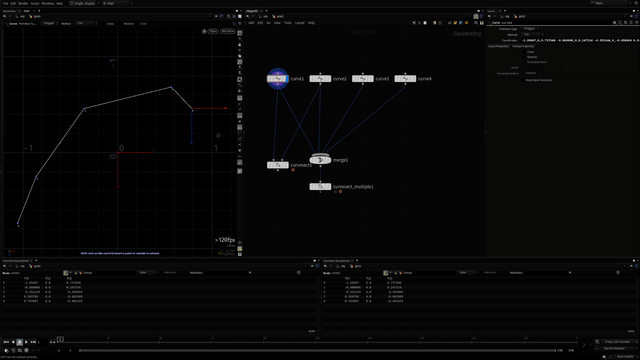Viewport: 640px width, 360px height.
Task: Open the Windows menu
Action: point(48,3)
